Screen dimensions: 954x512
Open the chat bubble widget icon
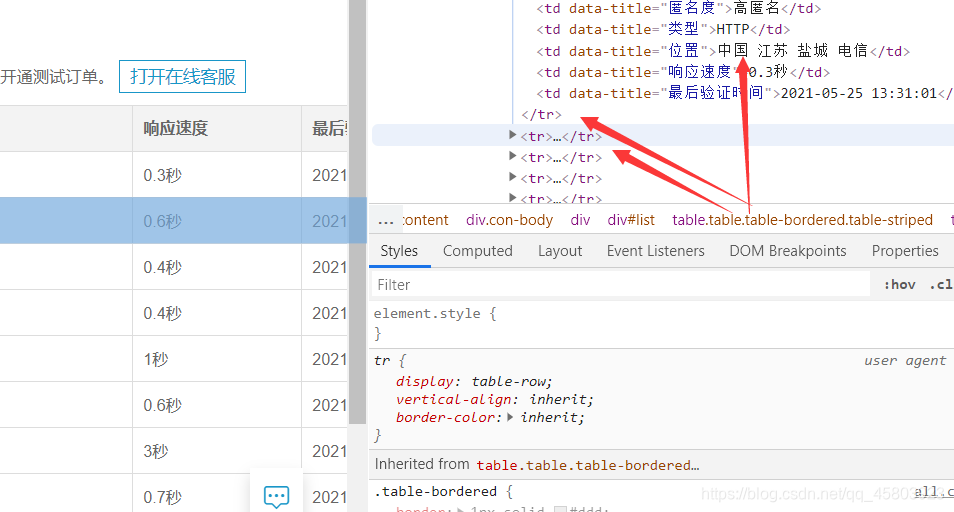click(x=276, y=496)
